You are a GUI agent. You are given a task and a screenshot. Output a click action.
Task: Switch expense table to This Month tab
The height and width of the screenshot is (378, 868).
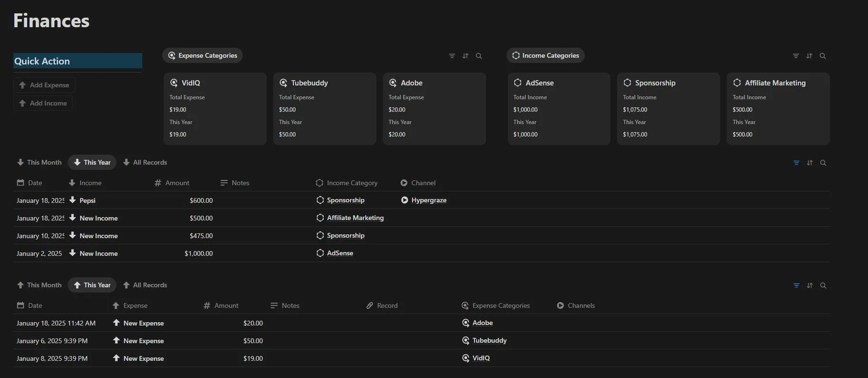[40, 285]
